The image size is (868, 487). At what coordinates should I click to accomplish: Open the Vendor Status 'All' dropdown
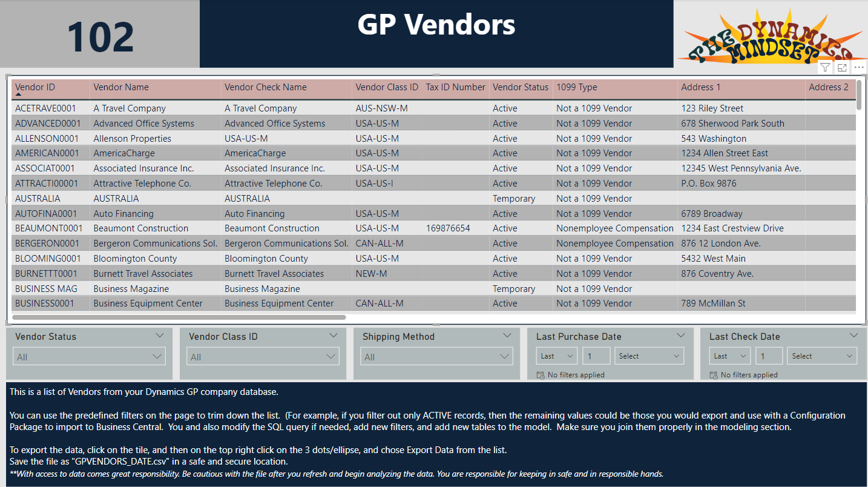(89, 357)
